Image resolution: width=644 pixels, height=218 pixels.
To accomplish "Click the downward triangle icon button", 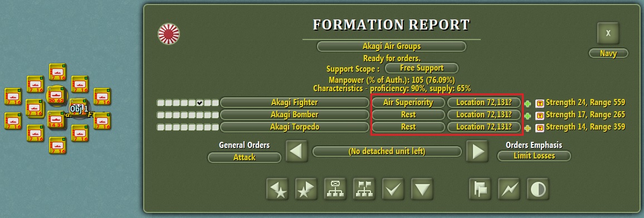I will (x=422, y=189).
